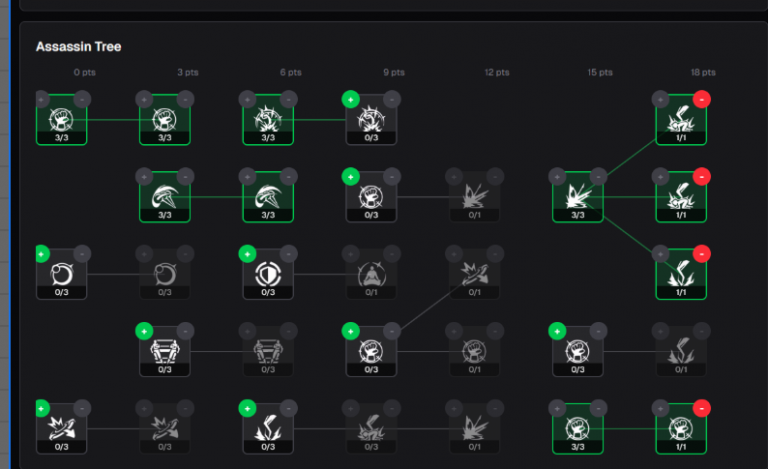Select the dimmed armor skill in the 6 pts tier

[x=268, y=352]
